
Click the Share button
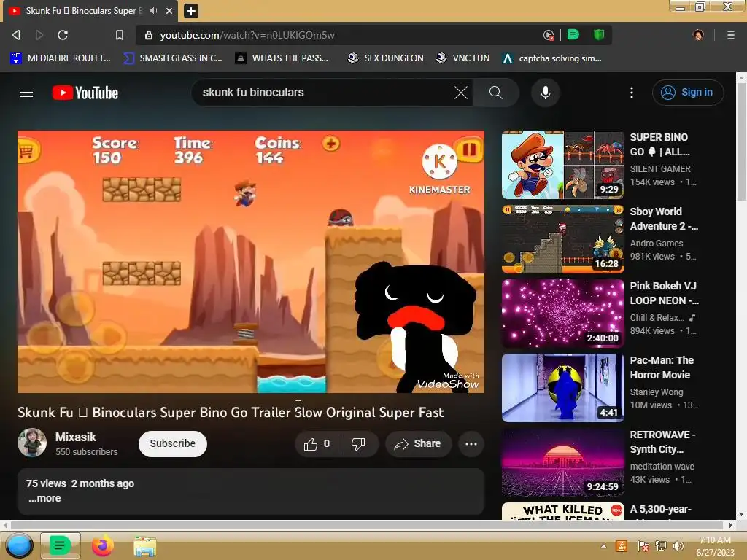coord(418,444)
